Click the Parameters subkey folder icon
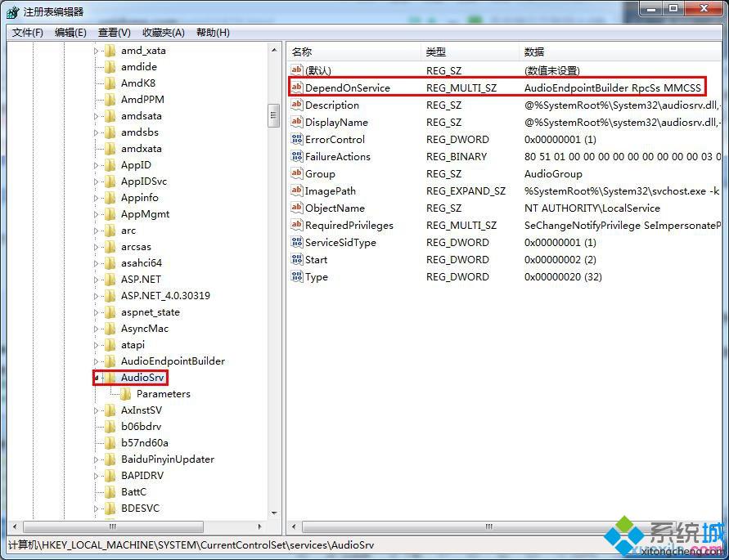 pos(125,394)
